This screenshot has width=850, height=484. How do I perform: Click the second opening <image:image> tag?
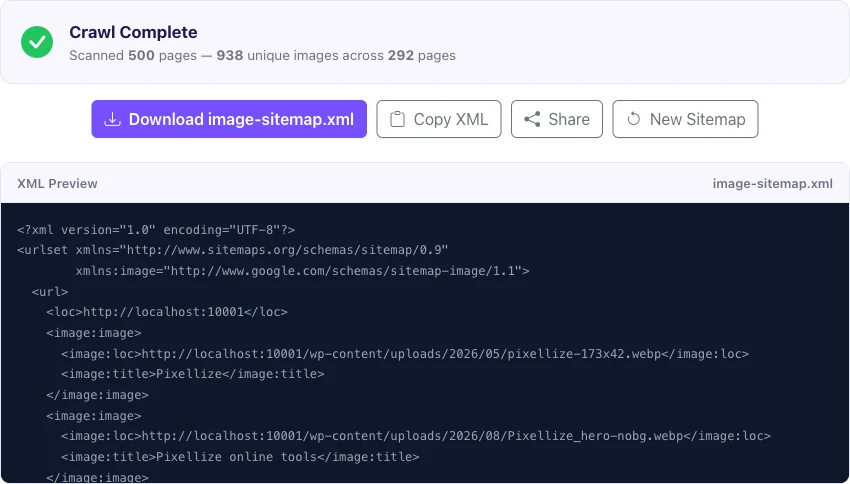[x=94, y=416]
